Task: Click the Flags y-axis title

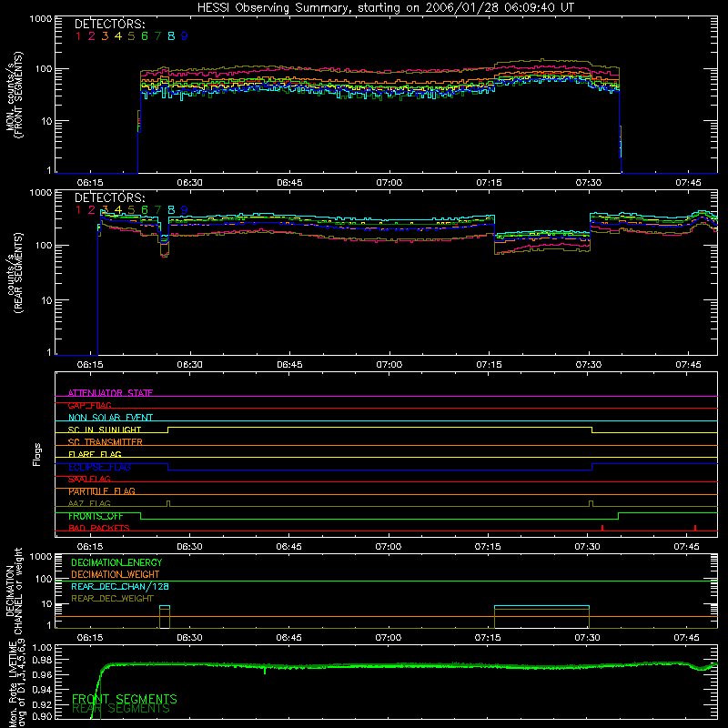Action: click(x=36, y=454)
